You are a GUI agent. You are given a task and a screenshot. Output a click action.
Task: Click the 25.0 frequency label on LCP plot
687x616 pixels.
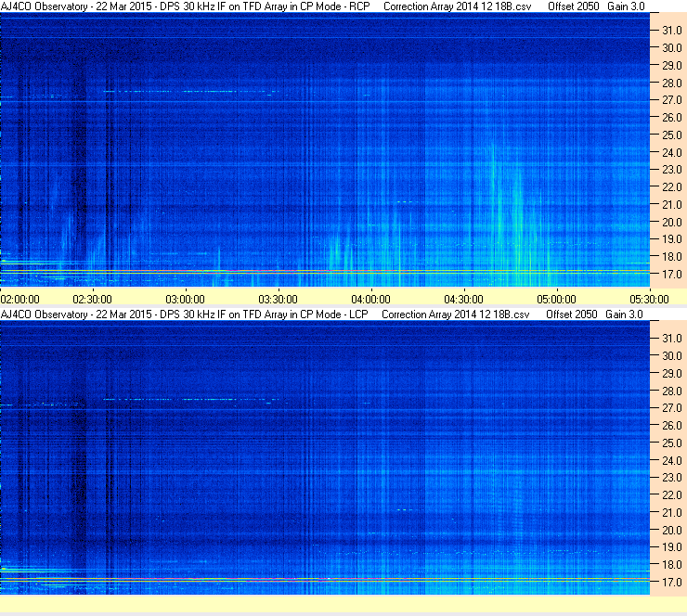(x=671, y=443)
